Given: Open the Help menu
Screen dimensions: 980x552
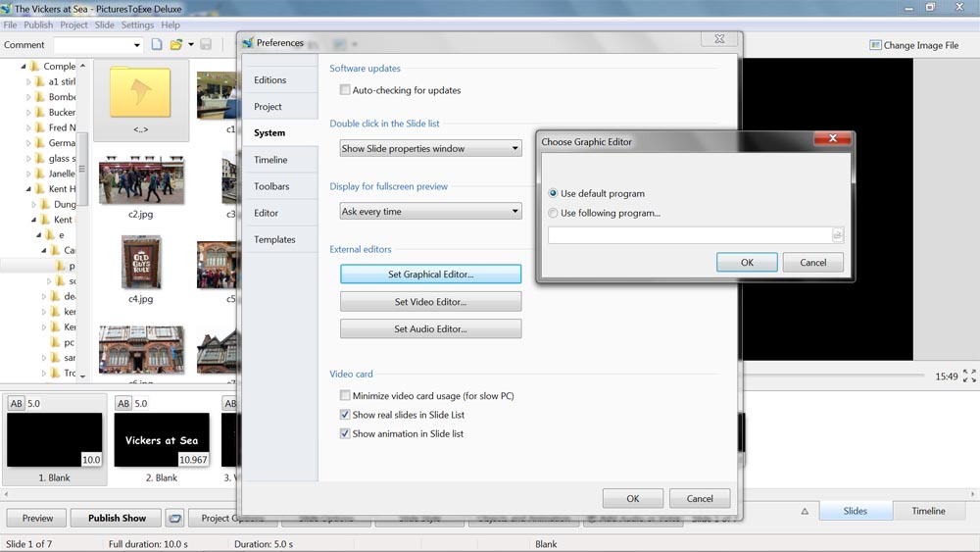Looking at the screenshot, I should pyautogui.click(x=170, y=25).
